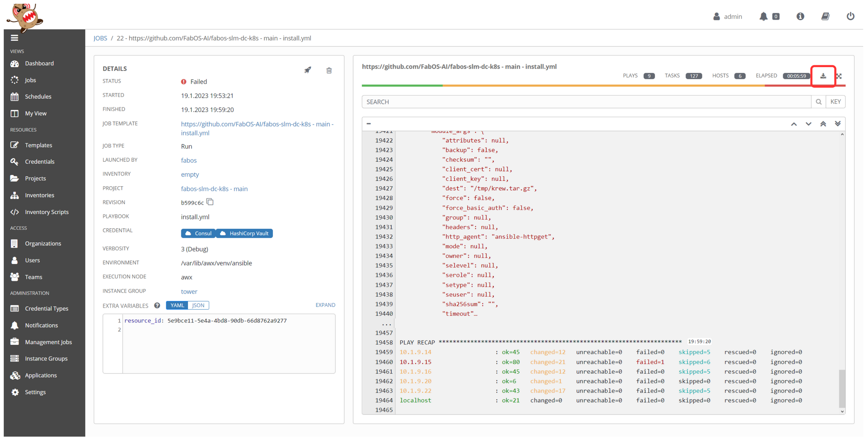This screenshot has width=868, height=441.
Task: Click the JOBS breadcrumb link
Action: tap(100, 38)
